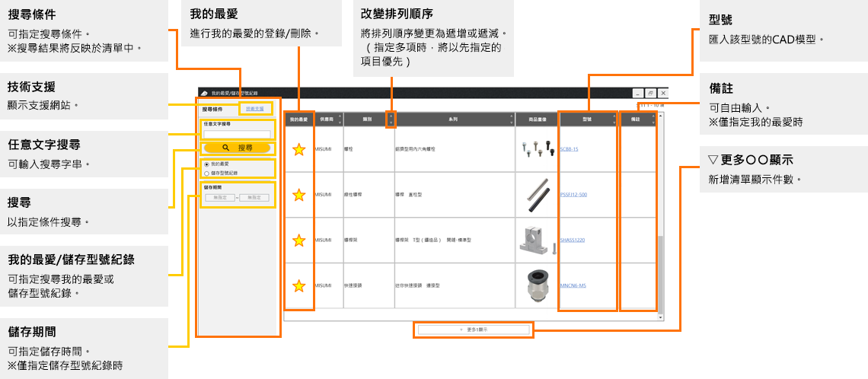Viewport: 868px width, 379px height.
Task: Open part number link MNCN6-M5
Action: click(573, 286)
